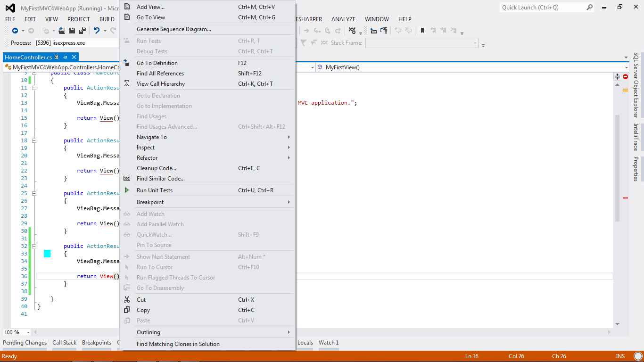Open the FILE menu

coord(10,19)
